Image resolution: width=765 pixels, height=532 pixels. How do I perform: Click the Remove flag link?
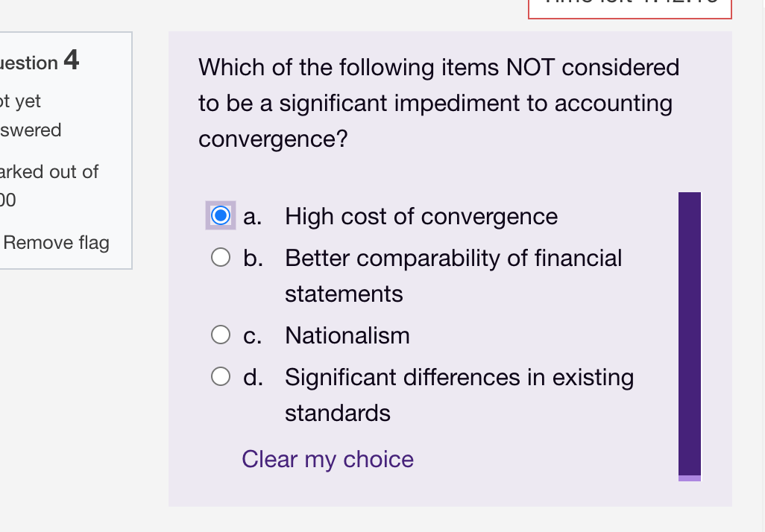tap(57, 243)
